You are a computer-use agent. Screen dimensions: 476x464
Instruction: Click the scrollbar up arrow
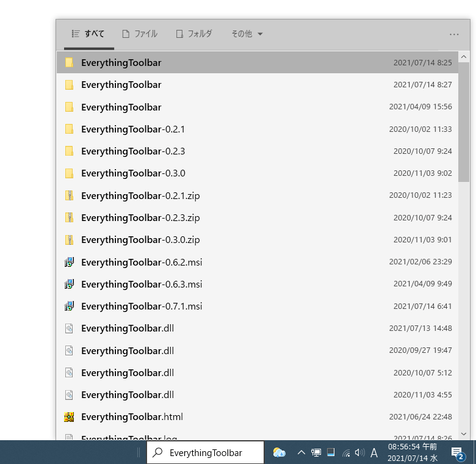pos(464,57)
